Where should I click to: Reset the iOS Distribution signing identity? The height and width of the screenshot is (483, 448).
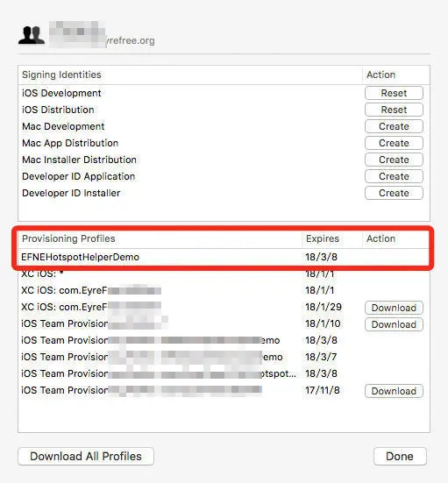pyautogui.click(x=394, y=110)
